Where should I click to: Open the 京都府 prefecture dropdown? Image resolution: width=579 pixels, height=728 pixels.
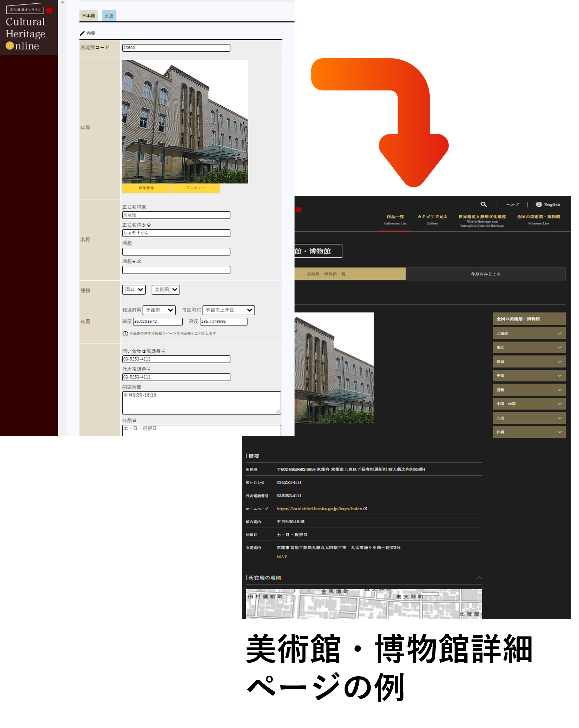coord(159,310)
